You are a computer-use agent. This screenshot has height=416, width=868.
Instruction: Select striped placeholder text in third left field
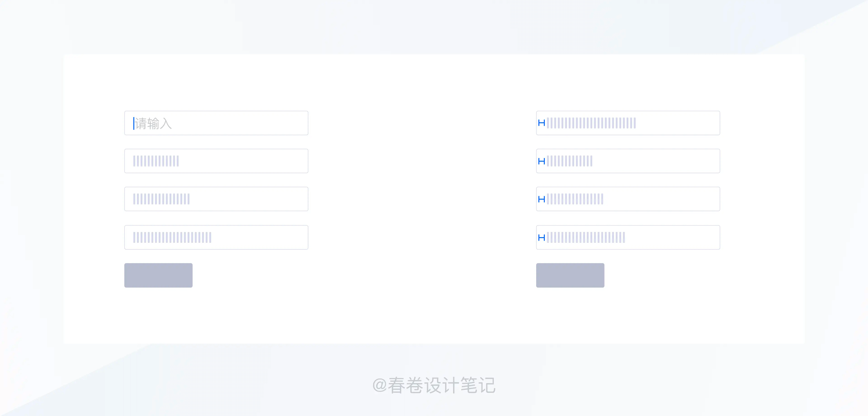click(161, 199)
